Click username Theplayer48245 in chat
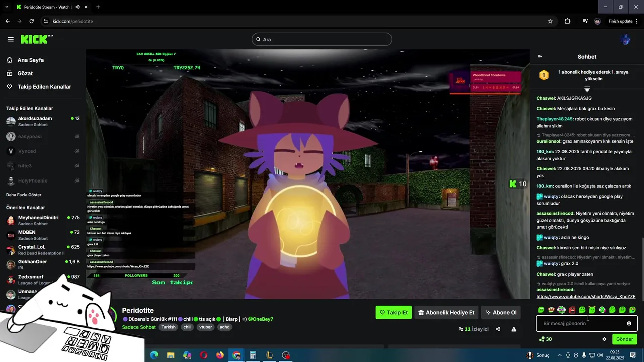This screenshot has height=362, width=644. pyautogui.click(x=554, y=119)
